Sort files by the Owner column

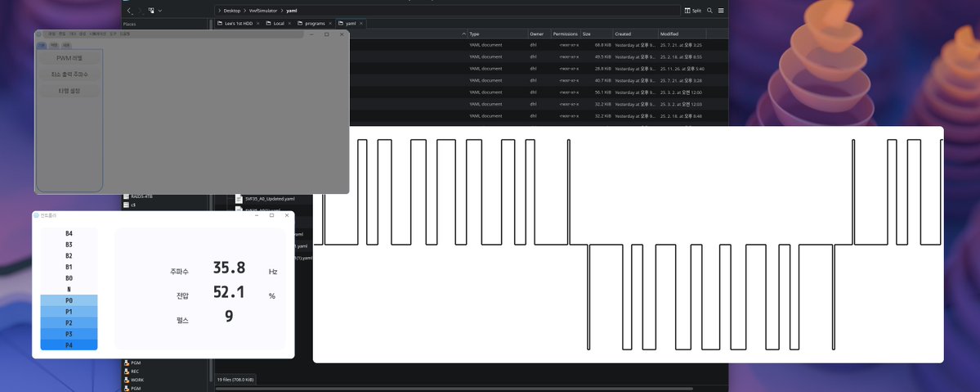[x=539, y=34]
